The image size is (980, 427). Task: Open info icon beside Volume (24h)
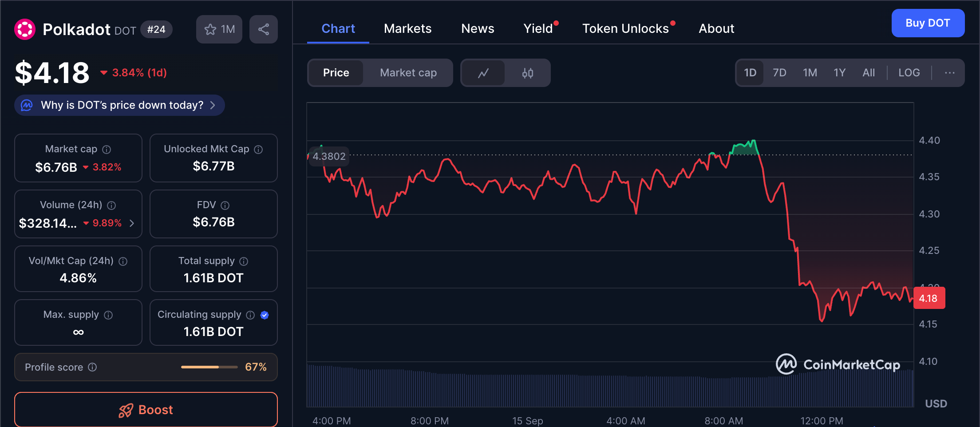111,206
